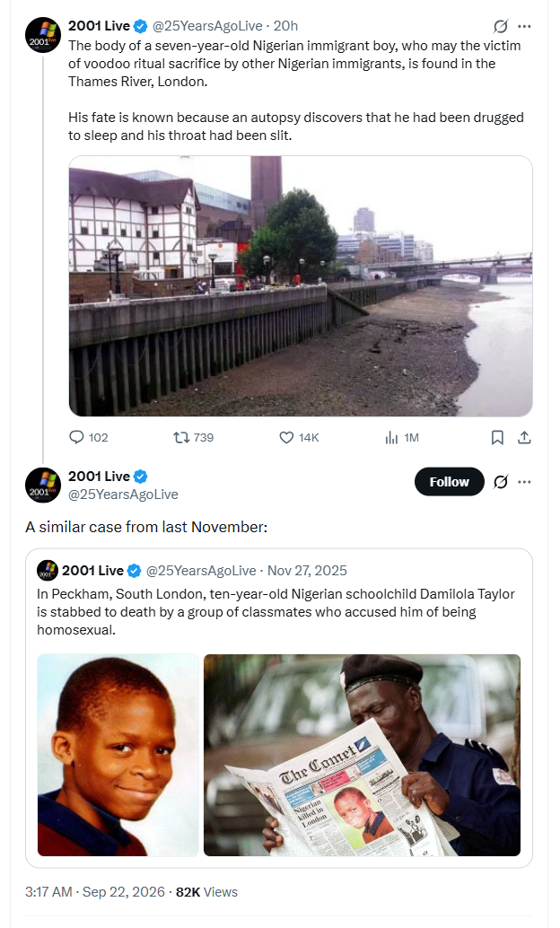This screenshot has width=560, height=928.
Task: Share the Thames River tweet
Action: coord(524,437)
